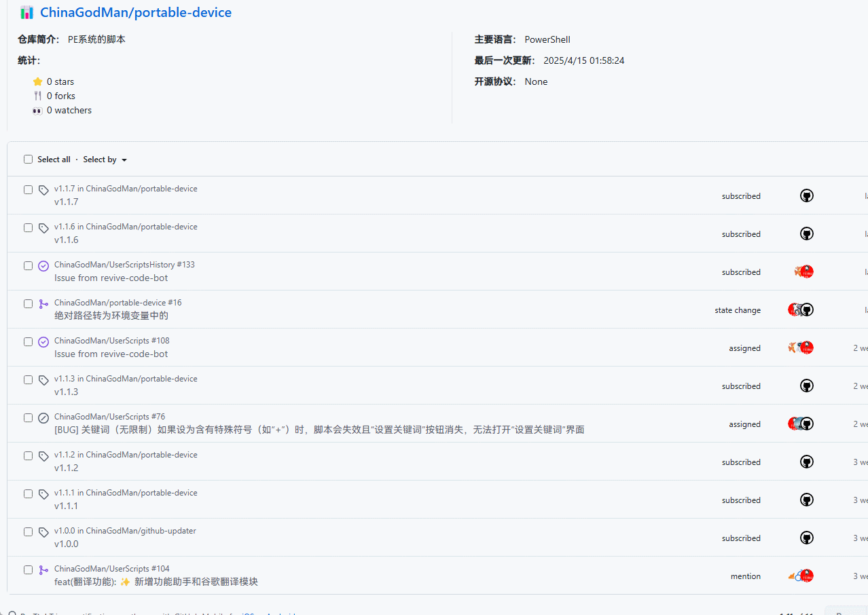Check the v1.1.2 notification checkbox

pos(28,455)
